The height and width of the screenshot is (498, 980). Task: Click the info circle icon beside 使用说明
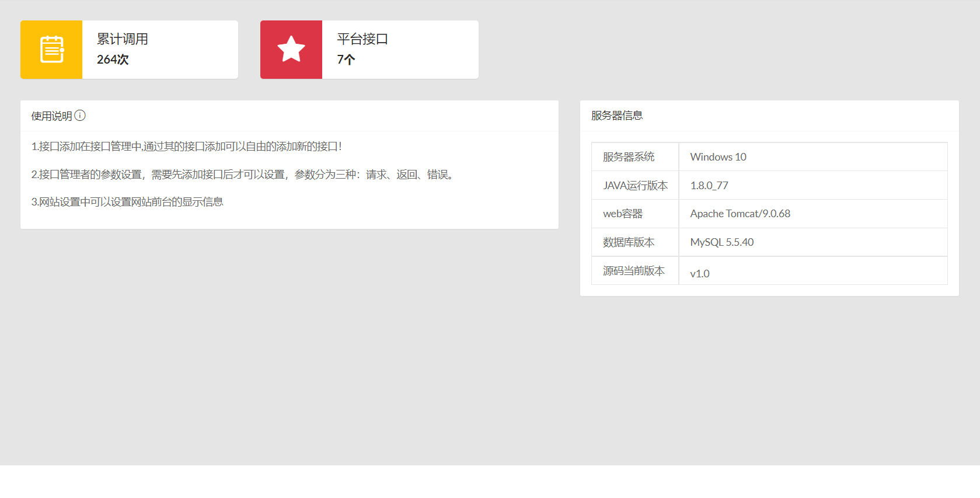(80, 116)
